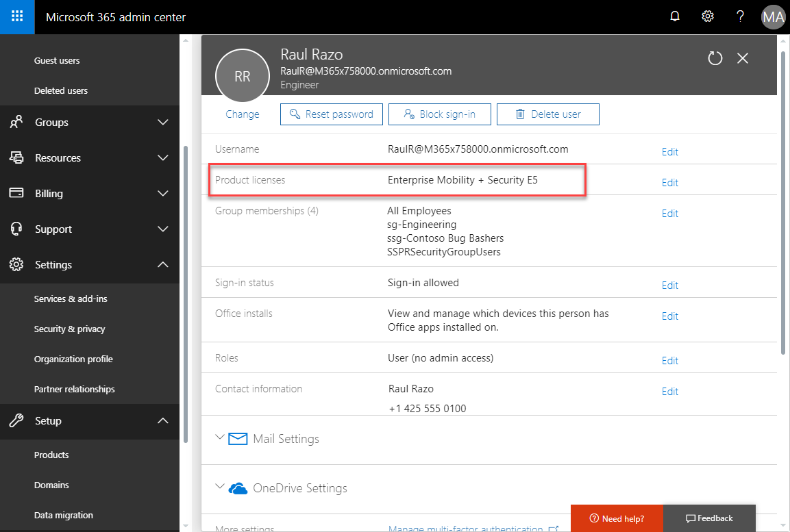
Task: Click the OneDrive cloud icon
Action: pyautogui.click(x=238, y=488)
